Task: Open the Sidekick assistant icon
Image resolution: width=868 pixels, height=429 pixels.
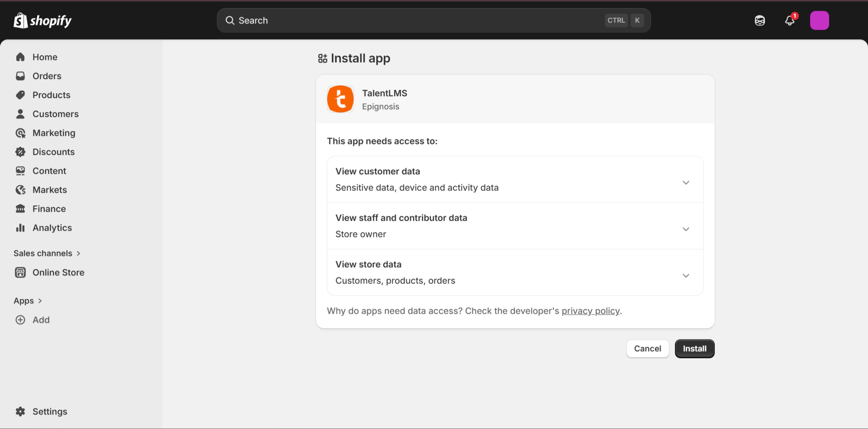Action: point(760,20)
